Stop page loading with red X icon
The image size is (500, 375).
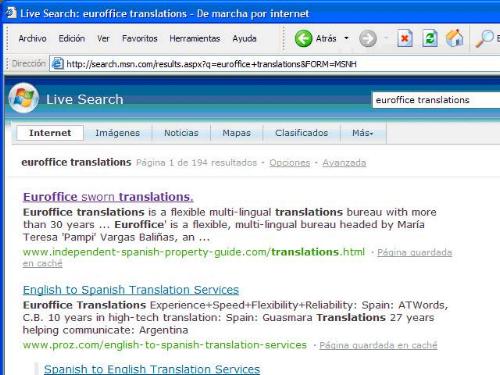[405, 39]
